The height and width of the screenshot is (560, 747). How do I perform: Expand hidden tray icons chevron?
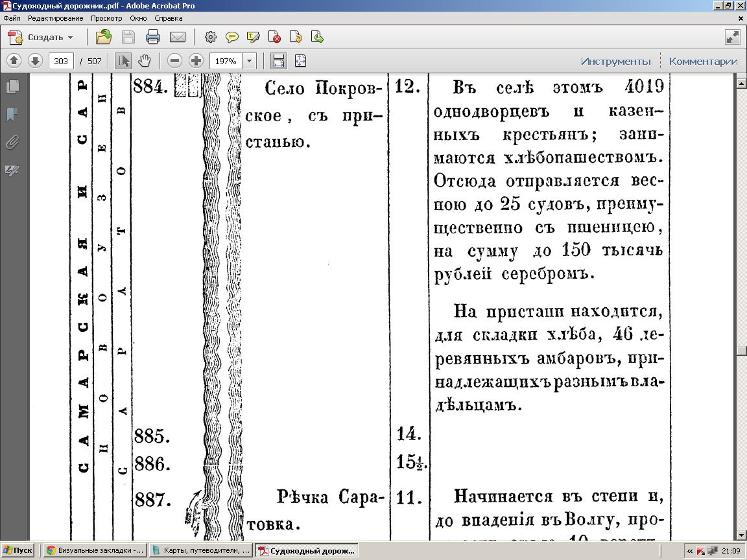tap(689, 551)
